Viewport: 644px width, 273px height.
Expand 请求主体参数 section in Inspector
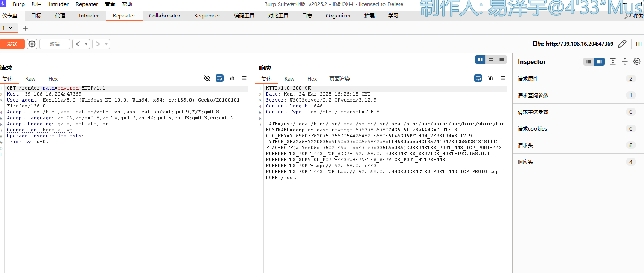(x=578, y=112)
